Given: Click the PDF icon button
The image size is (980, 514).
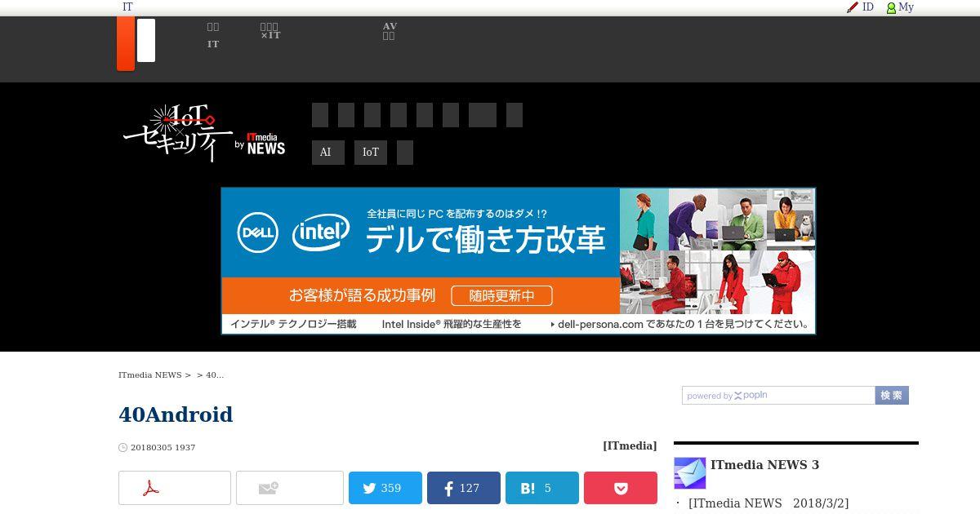Looking at the screenshot, I should pyautogui.click(x=175, y=488).
